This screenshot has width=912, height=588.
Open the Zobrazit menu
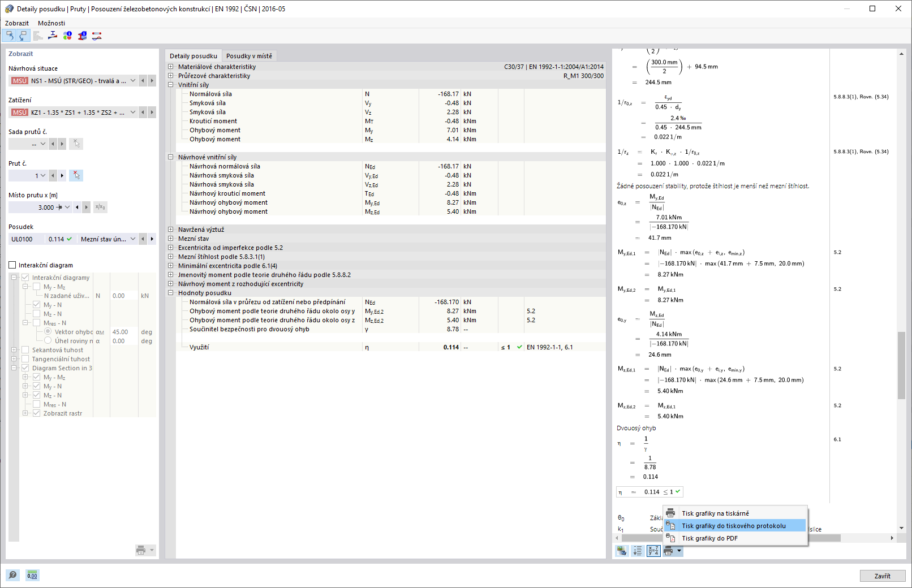tap(17, 23)
